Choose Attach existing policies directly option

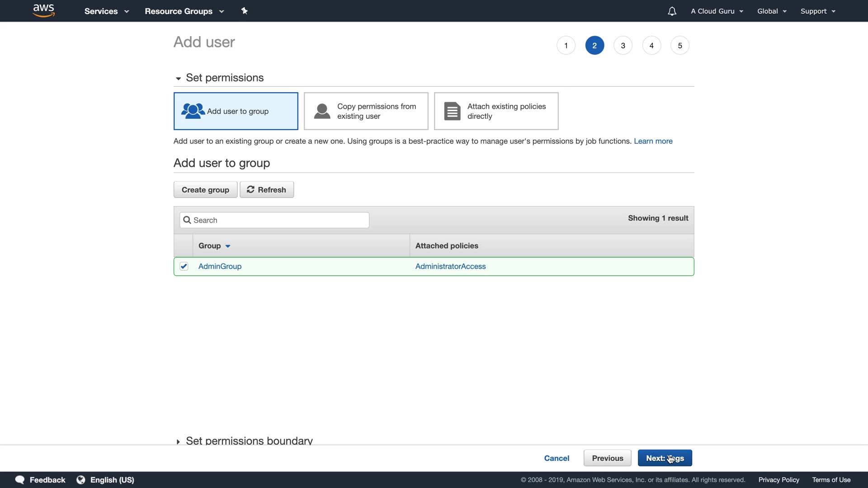pyautogui.click(x=496, y=111)
